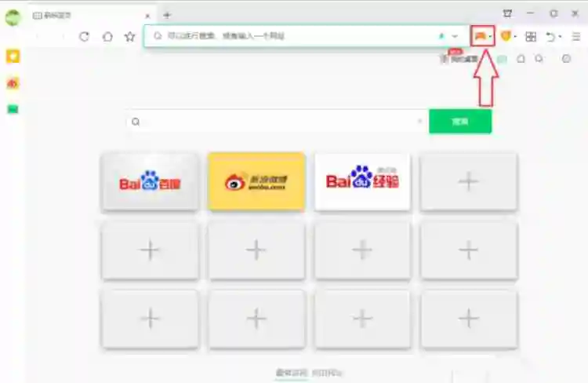Add site using empty tile directly below Weibo
The height and width of the screenshot is (383, 588).
tap(256, 250)
